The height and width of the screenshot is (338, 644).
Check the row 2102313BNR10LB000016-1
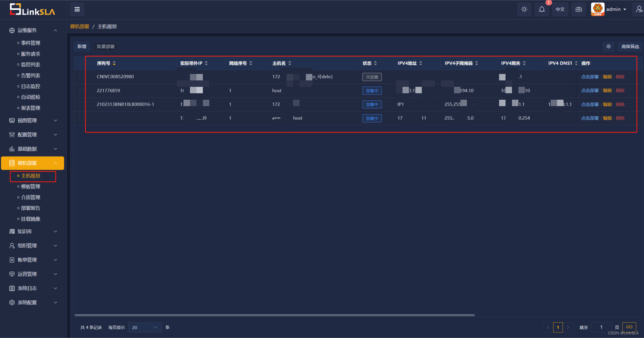(x=81, y=105)
